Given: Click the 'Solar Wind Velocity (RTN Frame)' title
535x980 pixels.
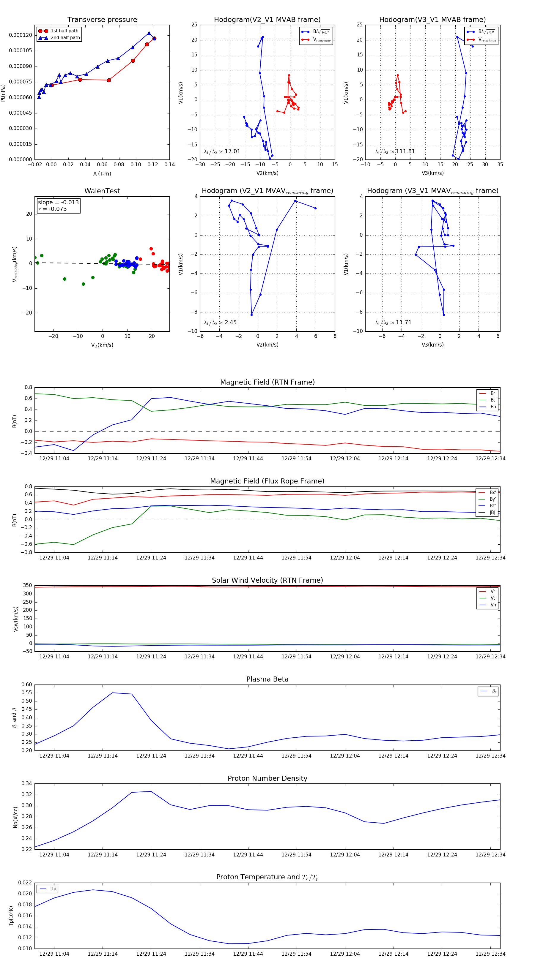Looking at the screenshot, I should click(x=267, y=580).
